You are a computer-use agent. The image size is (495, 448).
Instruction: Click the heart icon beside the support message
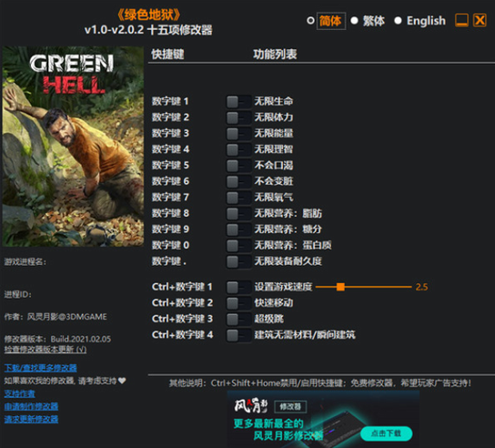(x=122, y=381)
